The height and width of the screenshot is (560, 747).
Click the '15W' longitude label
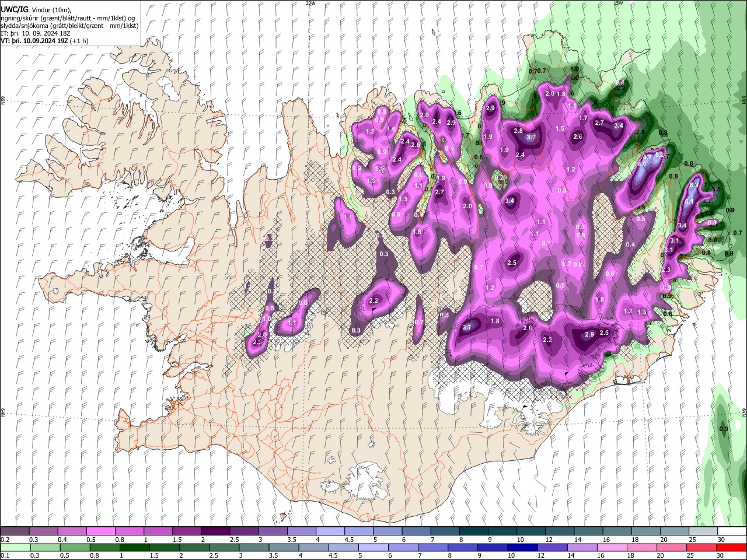[618, 3]
